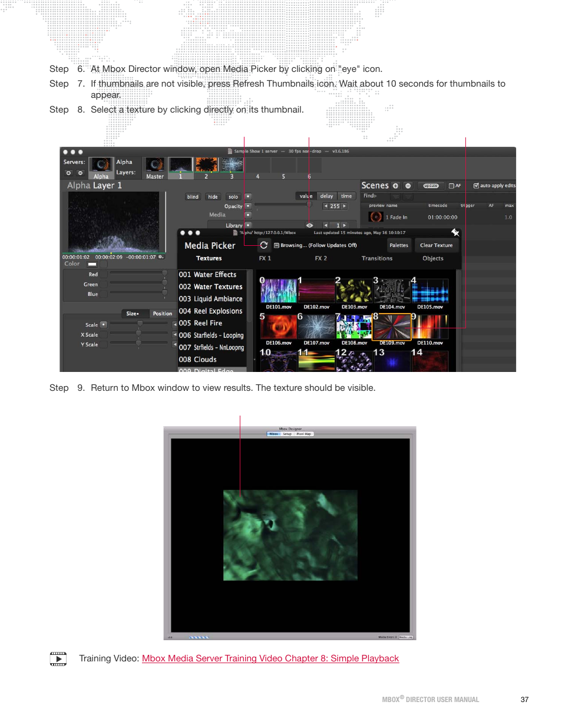Expand the Find disclosure triangle
Image resolution: width=562 pixels, height=728 pixels.
click(375, 196)
